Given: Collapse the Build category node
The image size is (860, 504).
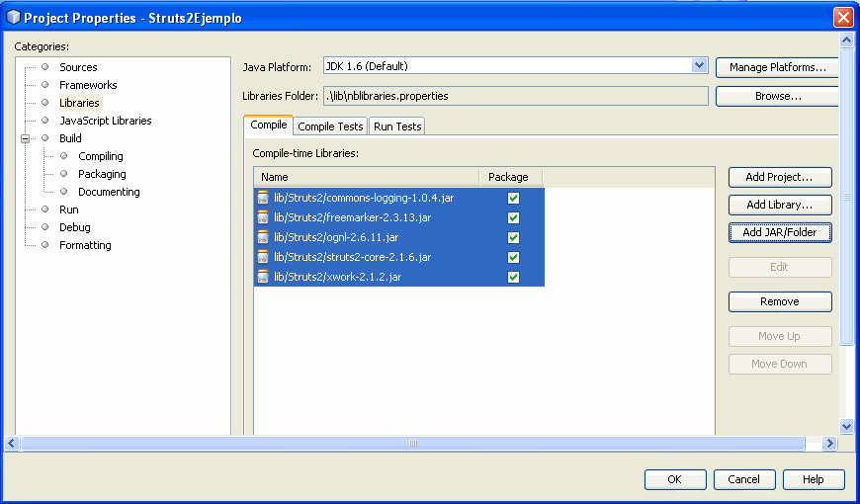Looking at the screenshot, I should tap(26, 138).
